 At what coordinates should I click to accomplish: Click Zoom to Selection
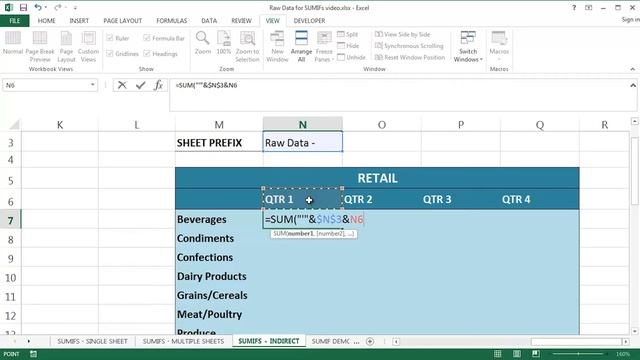tap(247, 46)
